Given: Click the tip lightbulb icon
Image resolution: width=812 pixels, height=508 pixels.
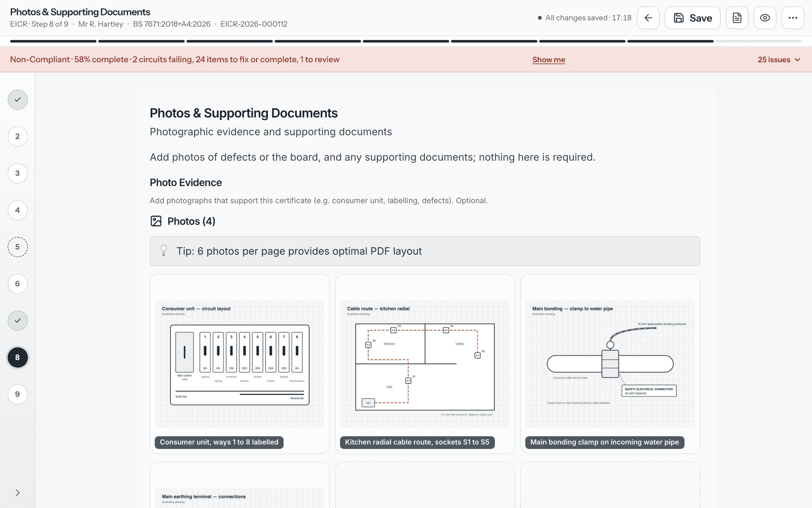Looking at the screenshot, I should pyautogui.click(x=163, y=251).
